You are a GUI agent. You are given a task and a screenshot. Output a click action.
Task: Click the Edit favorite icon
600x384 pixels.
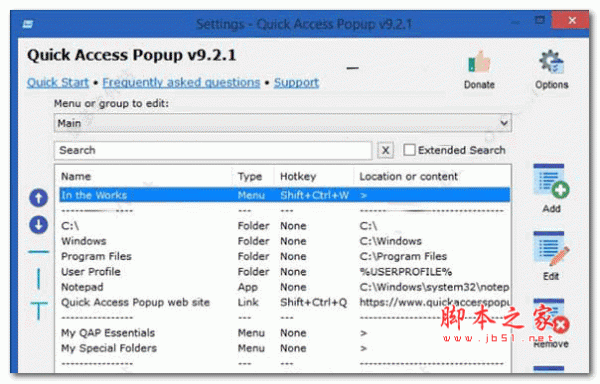point(551,249)
